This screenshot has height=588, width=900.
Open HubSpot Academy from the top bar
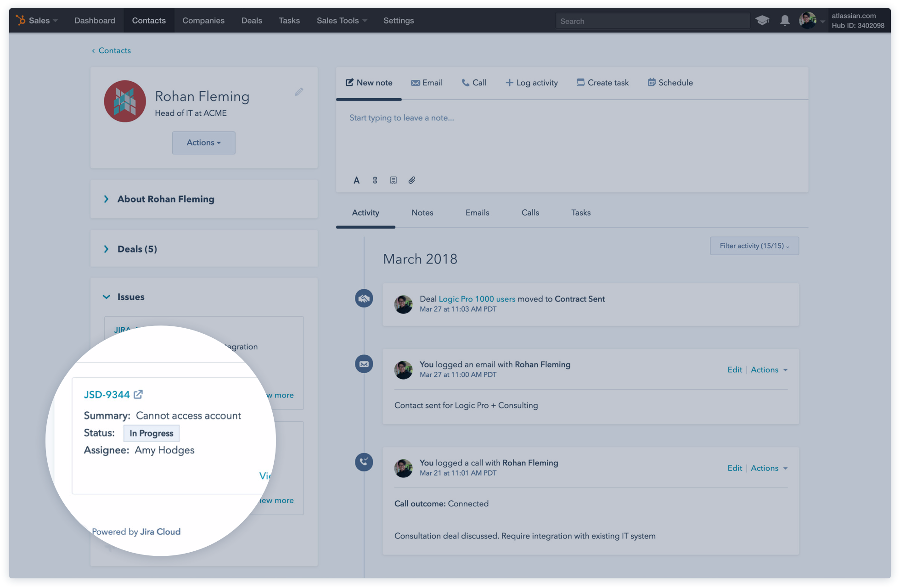click(x=762, y=20)
